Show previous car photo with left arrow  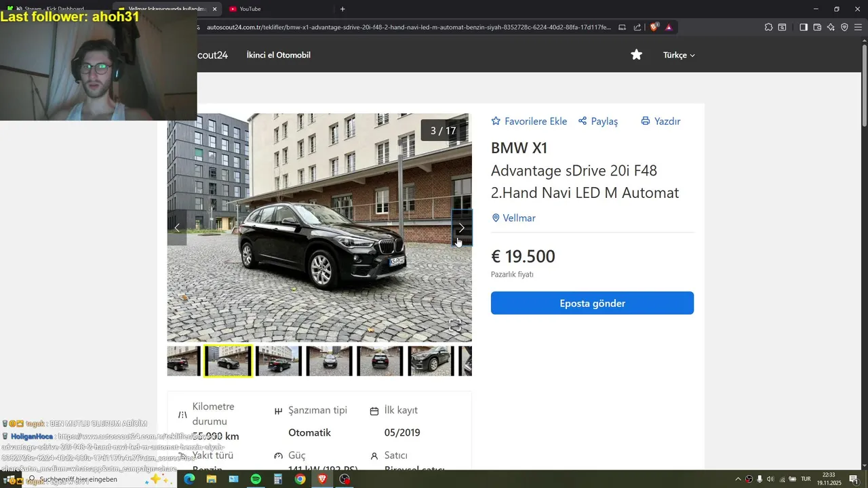point(177,228)
